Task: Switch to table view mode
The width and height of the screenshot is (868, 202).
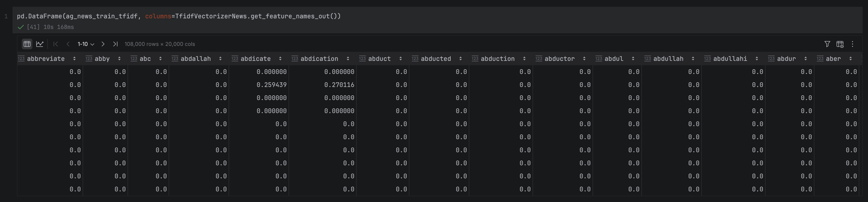Action: point(27,44)
